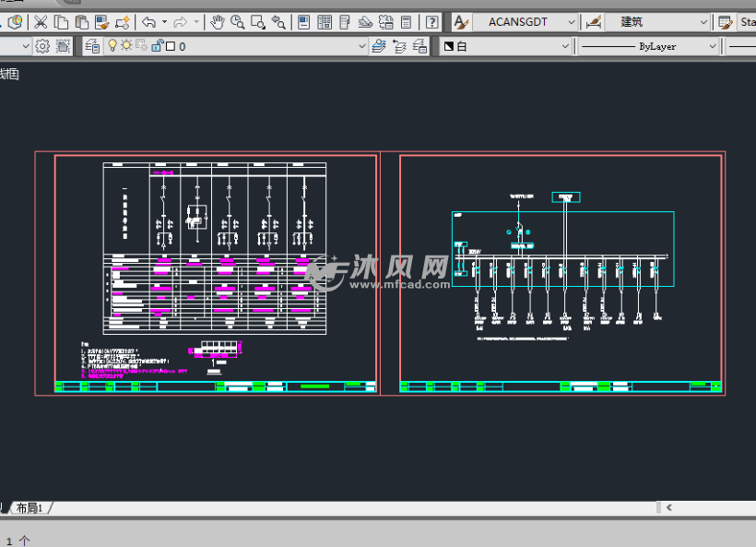Viewport: 756px width, 547px height.
Task: Expand the workspace selector dropdown arrow
Action: click(26, 46)
